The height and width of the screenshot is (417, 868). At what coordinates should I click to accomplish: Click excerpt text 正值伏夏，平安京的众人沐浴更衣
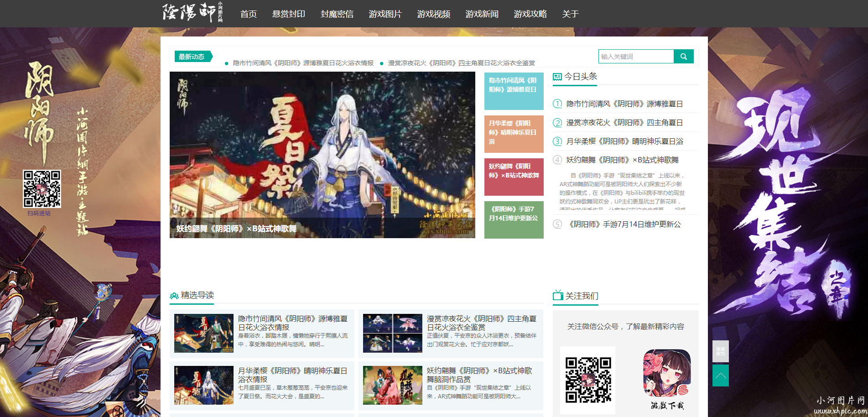coord(482,340)
